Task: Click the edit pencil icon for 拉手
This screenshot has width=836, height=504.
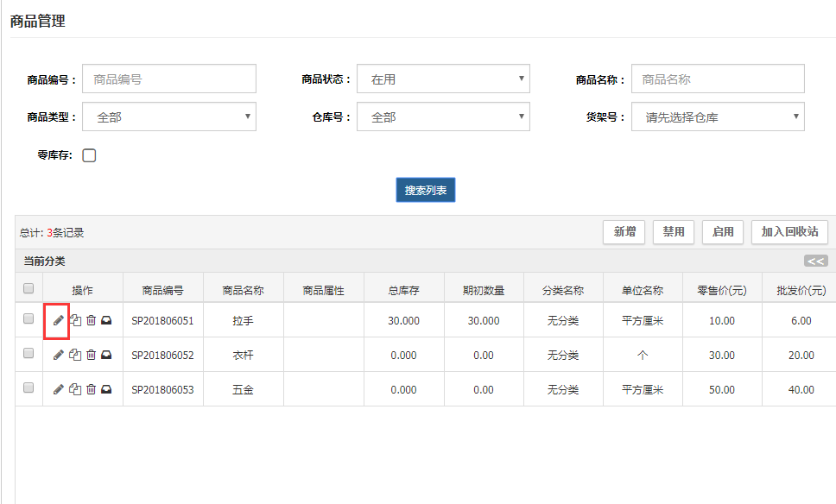Action: [58, 320]
